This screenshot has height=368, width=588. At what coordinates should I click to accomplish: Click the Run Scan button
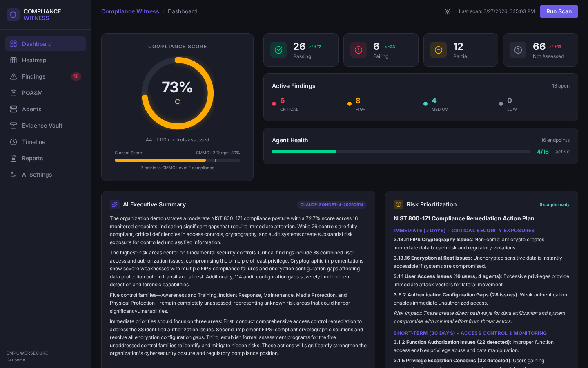[559, 11]
